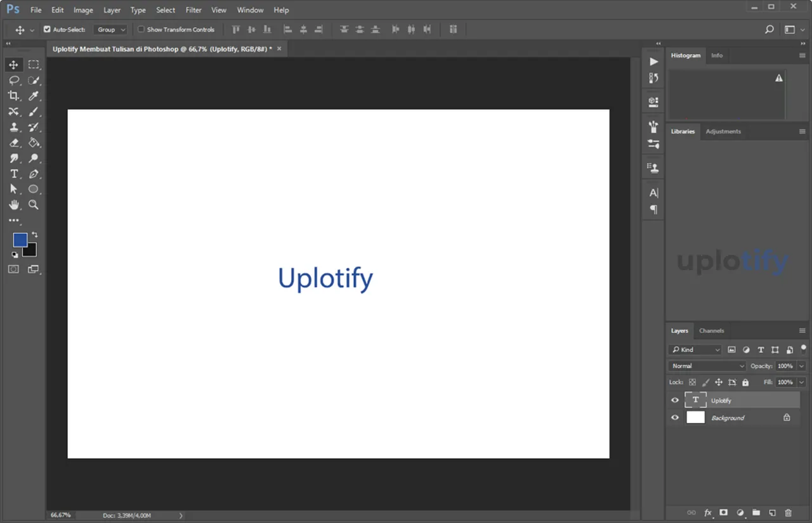Open the Filter menu
This screenshot has width=812, height=523.
coord(193,10)
